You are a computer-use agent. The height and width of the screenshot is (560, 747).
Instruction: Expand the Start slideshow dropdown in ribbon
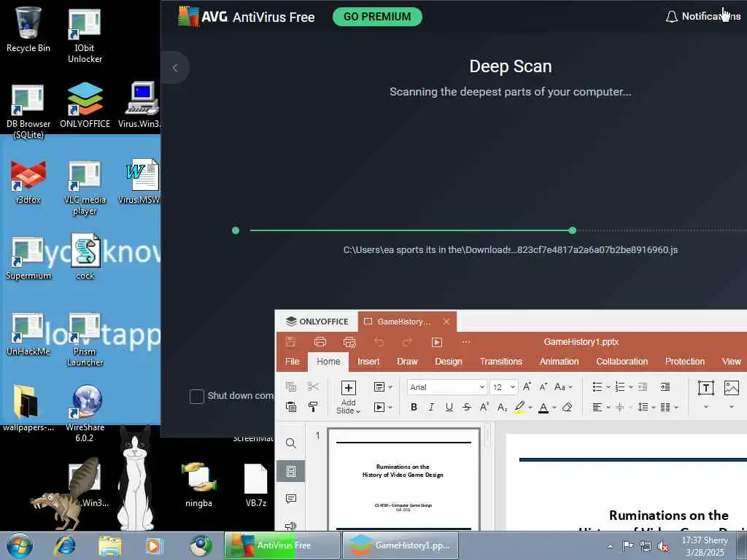390,407
